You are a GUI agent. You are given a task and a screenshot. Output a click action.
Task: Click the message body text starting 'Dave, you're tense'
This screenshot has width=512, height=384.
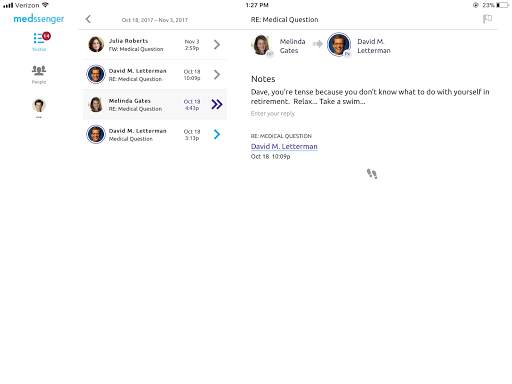point(370,97)
